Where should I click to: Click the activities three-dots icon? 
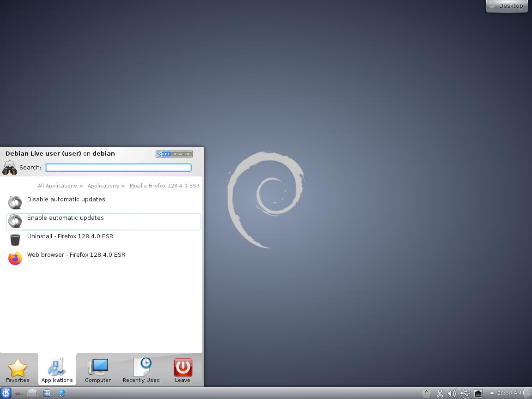(19, 393)
